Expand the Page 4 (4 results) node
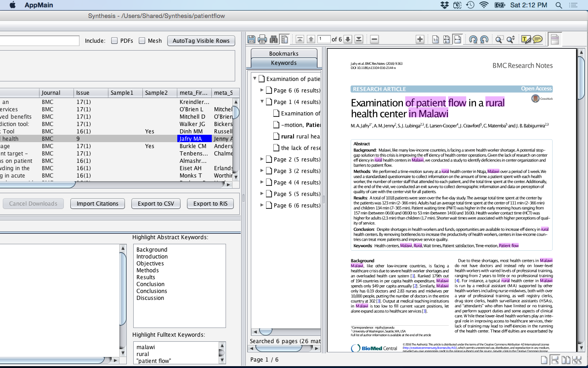 click(x=262, y=182)
